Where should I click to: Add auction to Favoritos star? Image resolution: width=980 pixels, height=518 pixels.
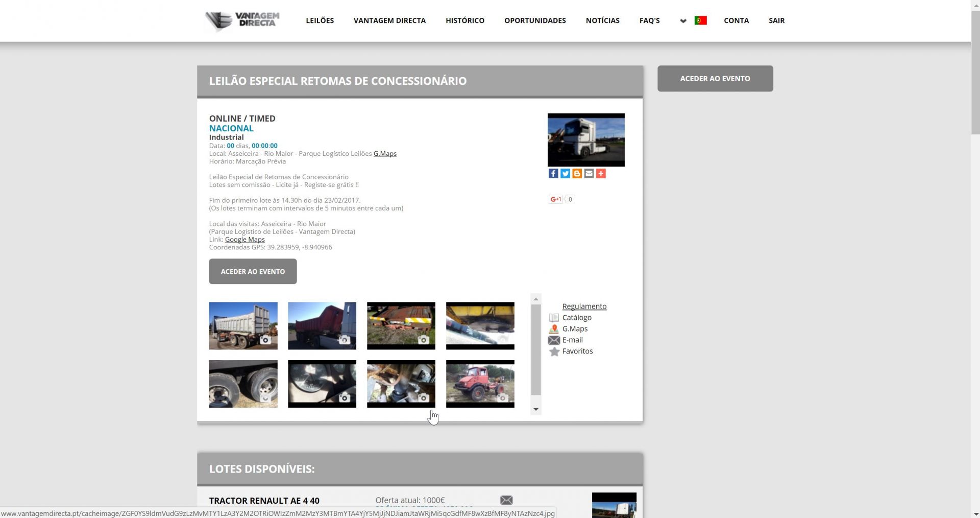click(x=554, y=351)
